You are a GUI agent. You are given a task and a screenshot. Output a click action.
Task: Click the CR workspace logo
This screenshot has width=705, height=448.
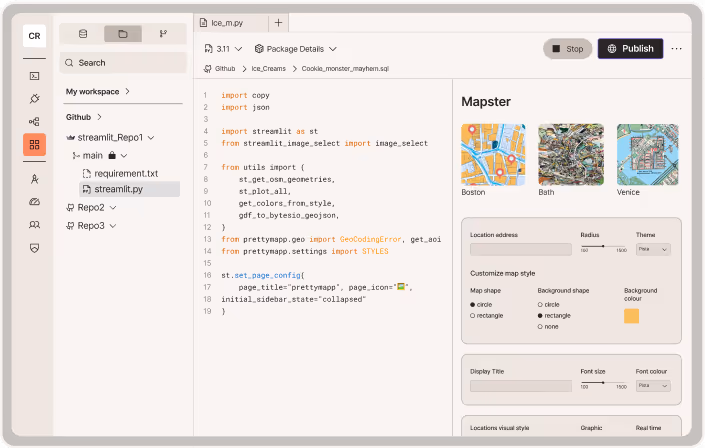pyautogui.click(x=34, y=36)
